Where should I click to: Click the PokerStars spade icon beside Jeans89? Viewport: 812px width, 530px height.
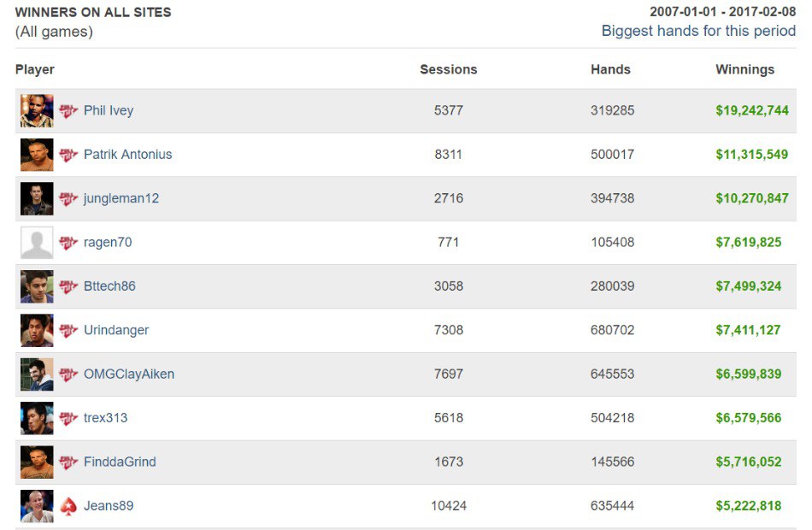coord(68,506)
